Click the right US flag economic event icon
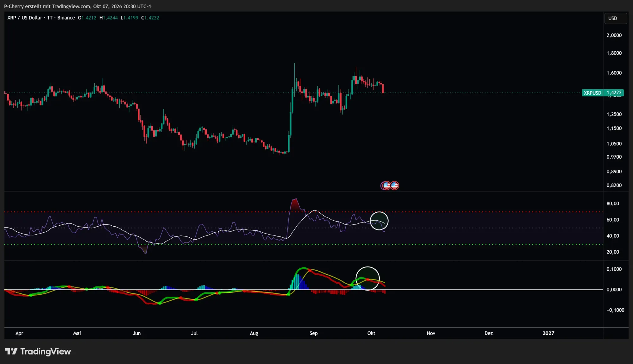Image resolution: width=633 pixels, height=364 pixels. 394,185
